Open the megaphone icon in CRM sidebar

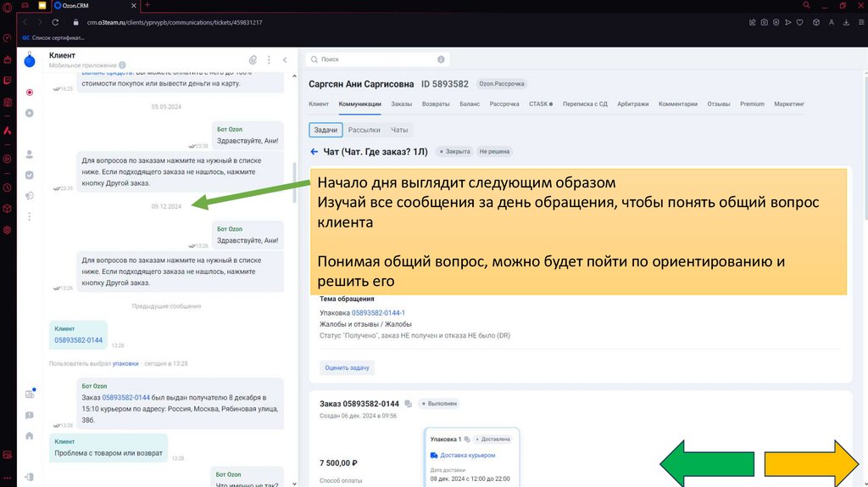click(x=30, y=196)
